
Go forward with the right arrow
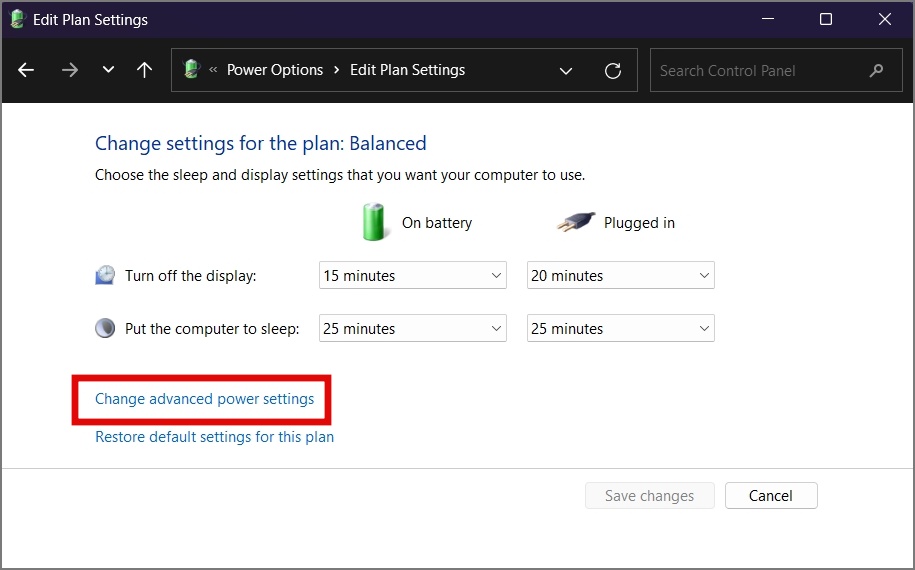[x=69, y=71]
